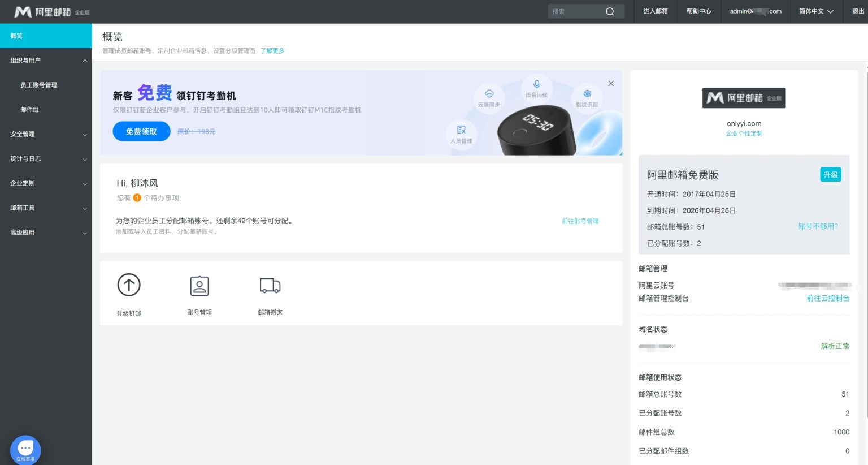868x465 pixels.
Task: Select 员工账号管理 in the sidebar
Action: (x=39, y=85)
